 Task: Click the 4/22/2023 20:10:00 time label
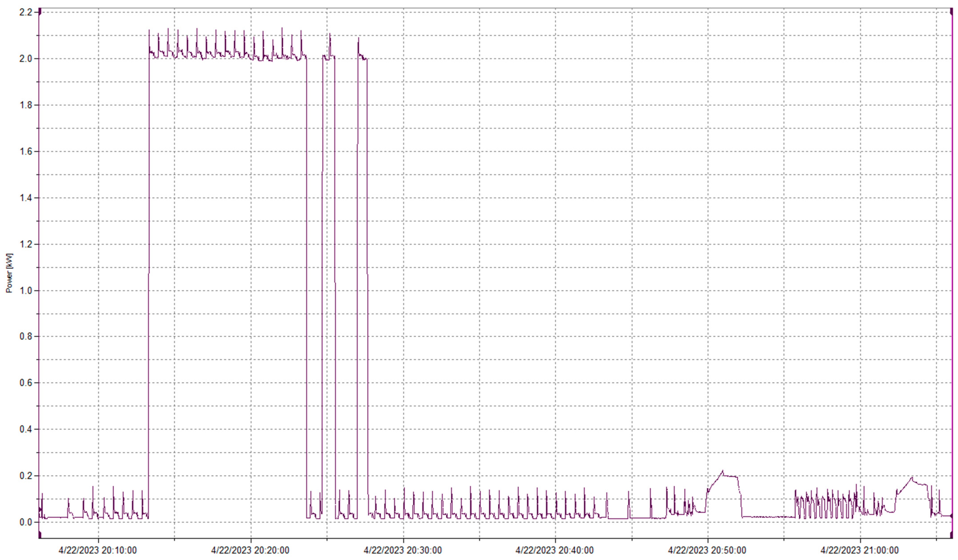(x=97, y=550)
